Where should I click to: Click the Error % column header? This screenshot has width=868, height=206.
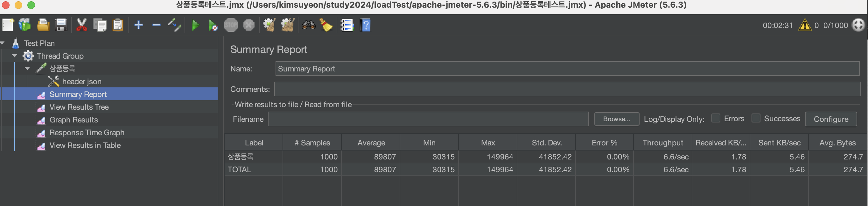[x=605, y=143]
